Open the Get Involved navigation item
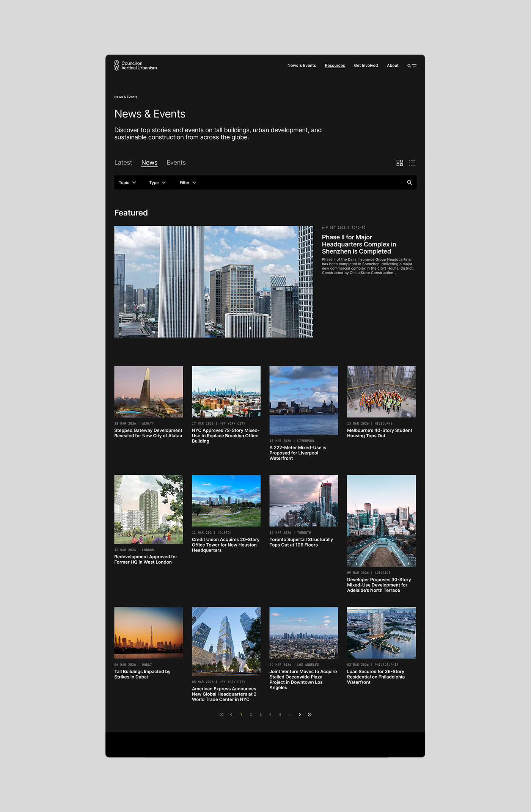 [x=366, y=66]
